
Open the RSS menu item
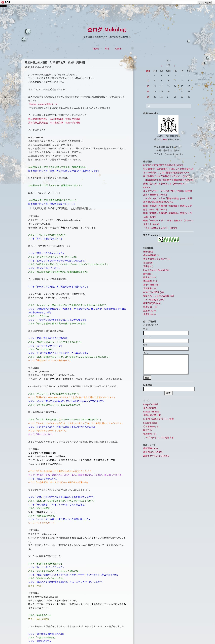107,48
